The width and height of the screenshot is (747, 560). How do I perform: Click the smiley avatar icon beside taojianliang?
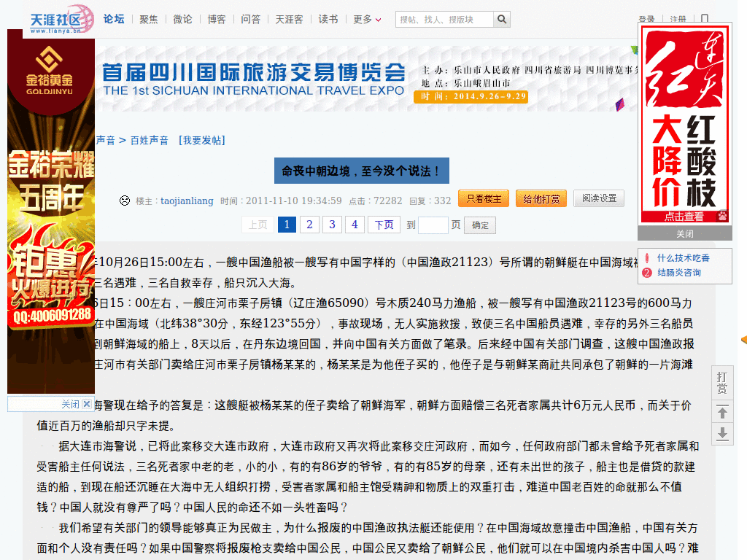124,200
